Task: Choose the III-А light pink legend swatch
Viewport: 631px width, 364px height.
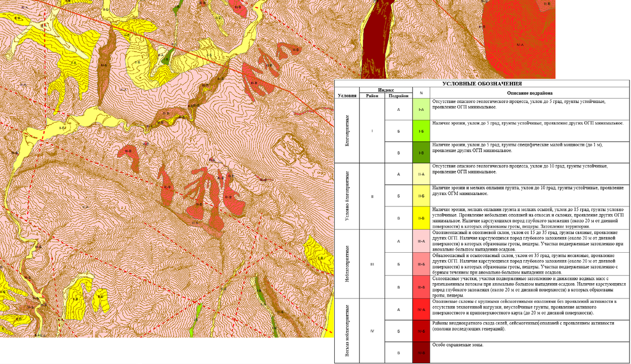Action: (x=421, y=241)
